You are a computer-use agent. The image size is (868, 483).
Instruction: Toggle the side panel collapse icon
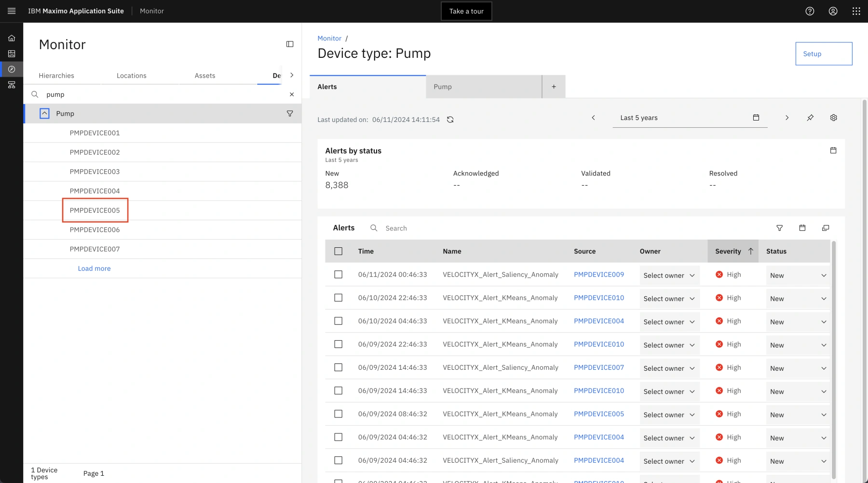pyautogui.click(x=290, y=44)
